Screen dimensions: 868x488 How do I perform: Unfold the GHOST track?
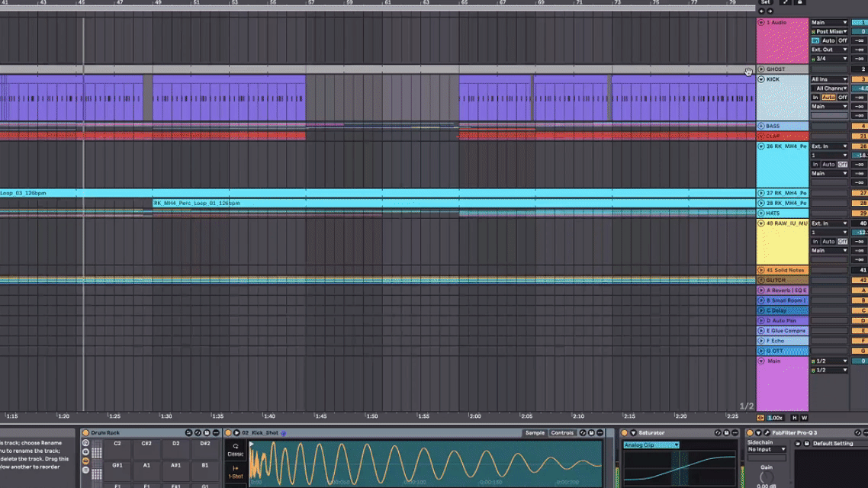(x=761, y=69)
